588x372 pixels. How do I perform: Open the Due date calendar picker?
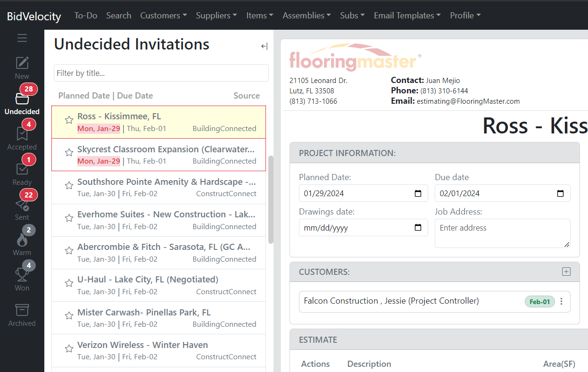pos(560,193)
